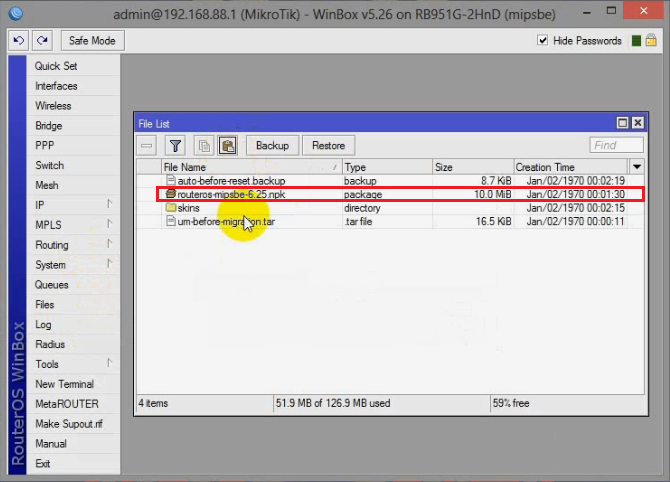Sort by Size column header
The image size is (670, 482).
(x=473, y=167)
